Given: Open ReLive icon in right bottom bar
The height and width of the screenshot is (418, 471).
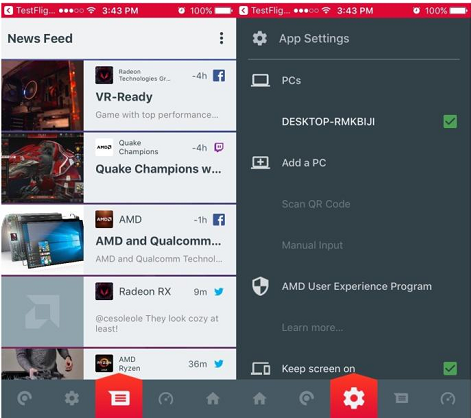Looking at the screenshot, I should click(307, 398).
